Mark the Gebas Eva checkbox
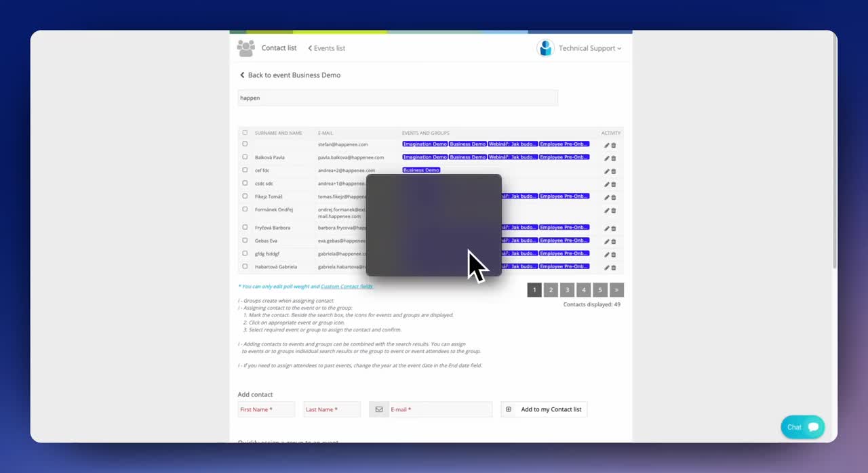Viewport: 868px width, 473px height. point(245,240)
